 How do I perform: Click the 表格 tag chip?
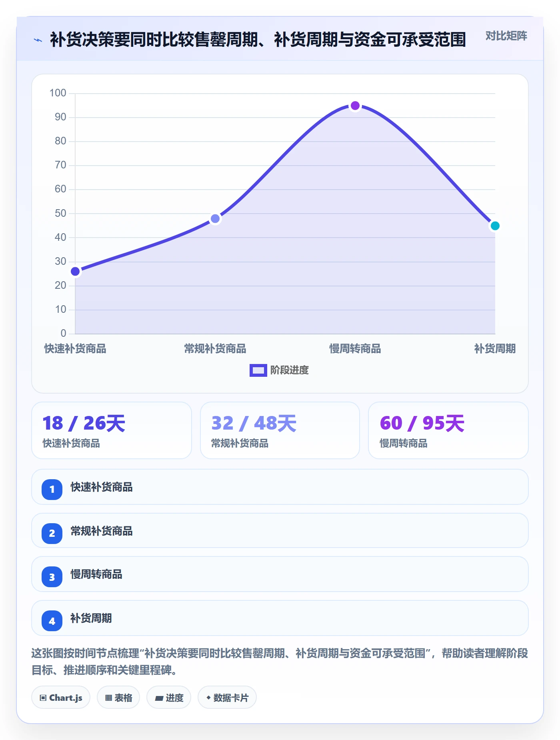point(118,698)
